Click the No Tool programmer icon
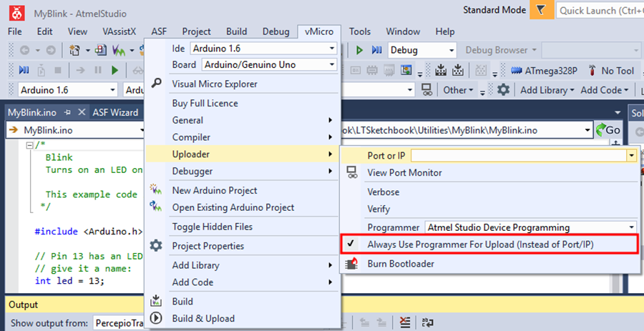This screenshot has width=644, height=331. [592, 71]
